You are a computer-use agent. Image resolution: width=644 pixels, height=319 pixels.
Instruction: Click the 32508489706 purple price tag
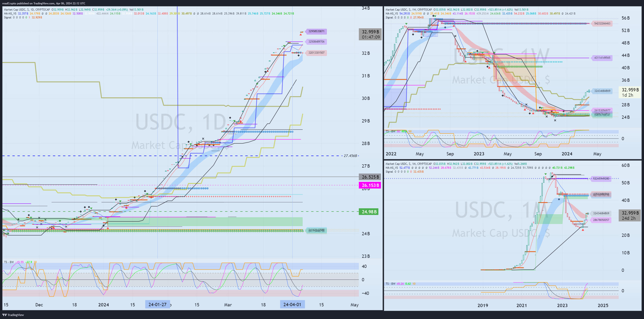coord(316,41)
